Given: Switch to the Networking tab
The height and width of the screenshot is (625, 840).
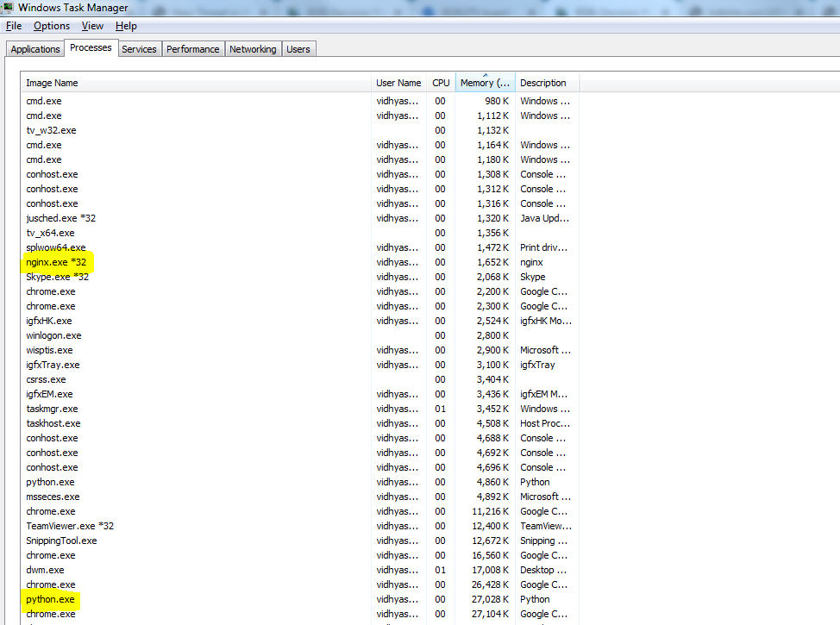Looking at the screenshot, I should (x=253, y=49).
